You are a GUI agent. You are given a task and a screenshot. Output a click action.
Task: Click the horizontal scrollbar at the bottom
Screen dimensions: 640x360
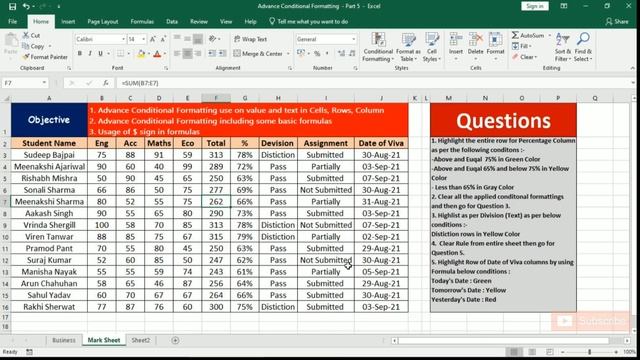504,340
